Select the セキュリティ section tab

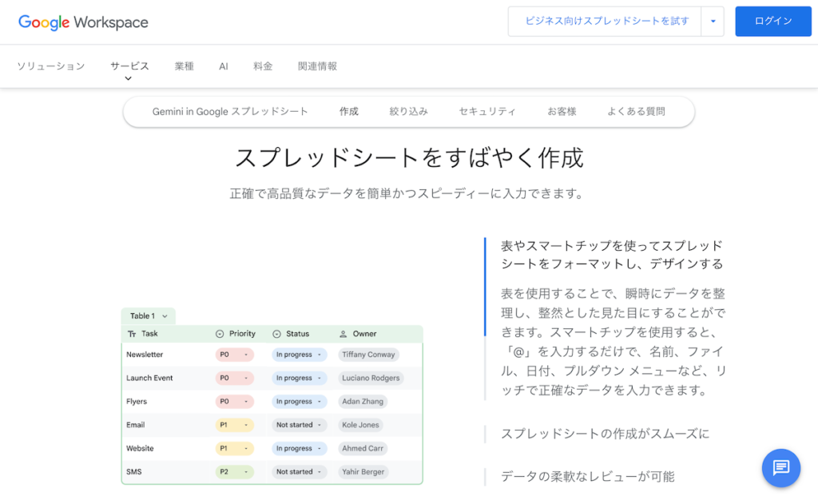[x=487, y=112]
